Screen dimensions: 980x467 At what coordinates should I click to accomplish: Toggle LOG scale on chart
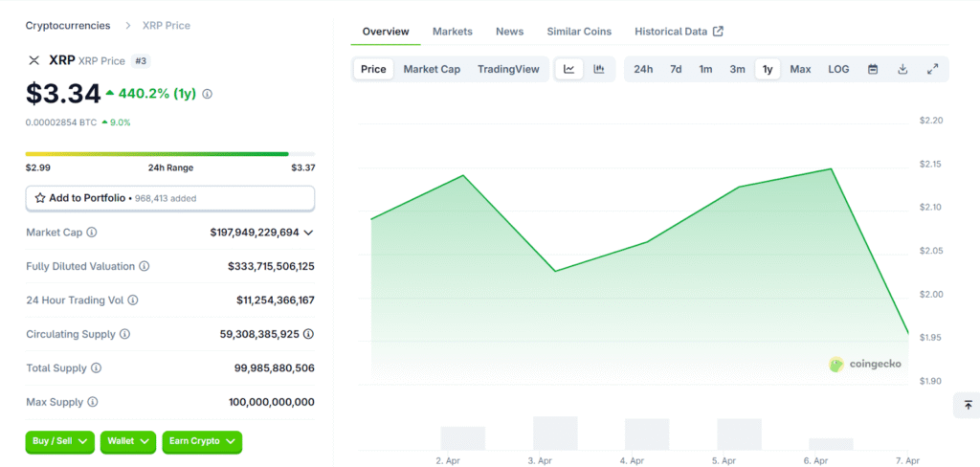[838, 70]
